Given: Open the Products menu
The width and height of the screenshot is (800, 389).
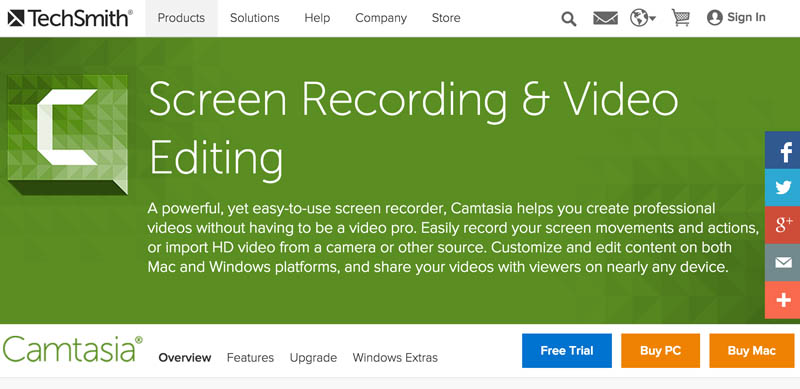Looking at the screenshot, I should coord(181,18).
